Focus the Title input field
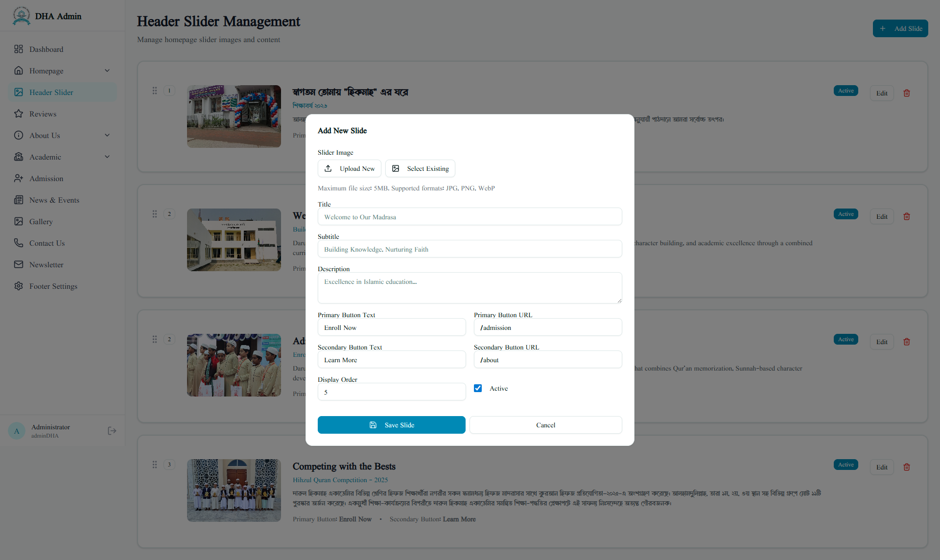Image resolution: width=940 pixels, height=560 pixels. [x=470, y=217]
